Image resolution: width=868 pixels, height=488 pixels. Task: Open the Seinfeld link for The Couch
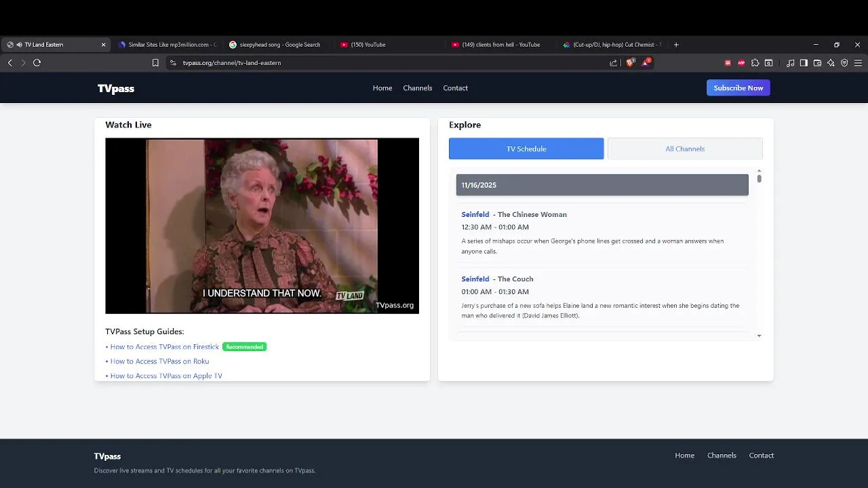pyautogui.click(x=475, y=279)
